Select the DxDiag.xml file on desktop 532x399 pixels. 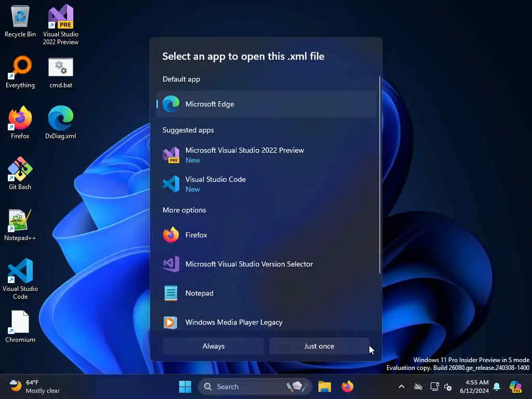61,123
